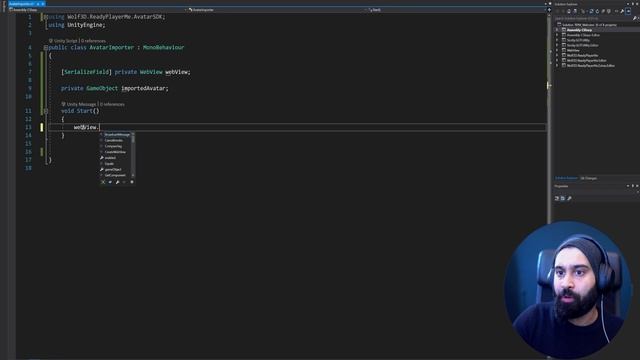Select CreateWebView in IntelliSense list
Viewport: 640px width, 360px height.
tap(116, 152)
